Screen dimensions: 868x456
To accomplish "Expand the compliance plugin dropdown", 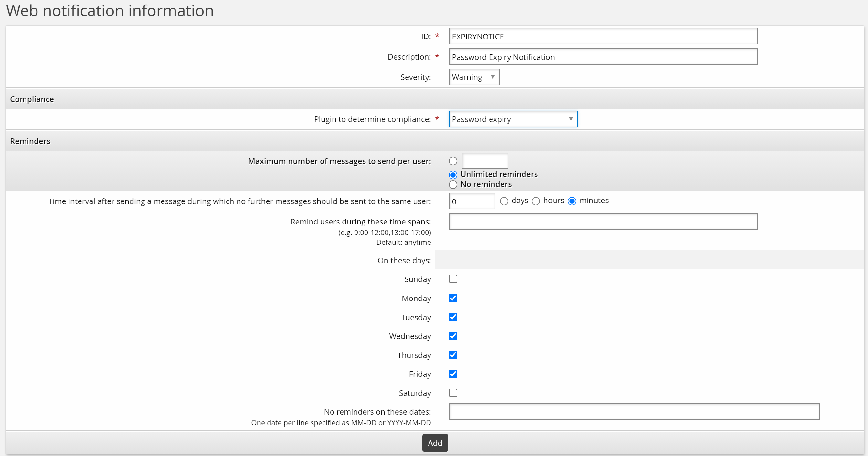I will [x=513, y=119].
